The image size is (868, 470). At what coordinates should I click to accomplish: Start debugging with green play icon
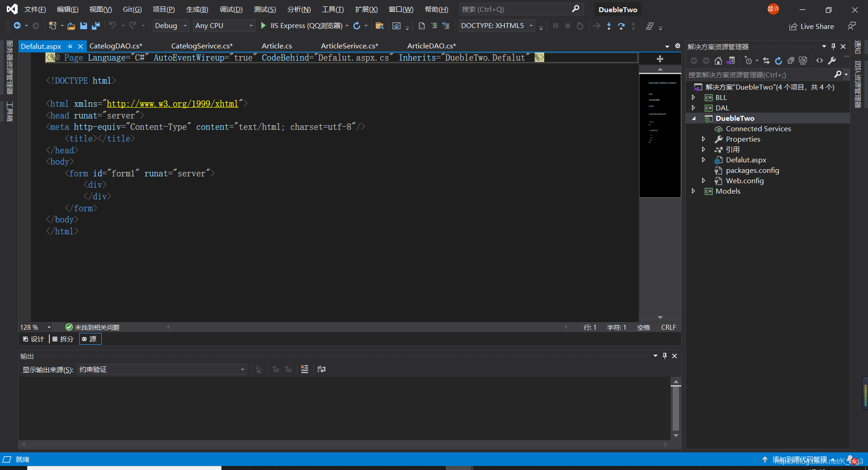(x=263, y=26)
